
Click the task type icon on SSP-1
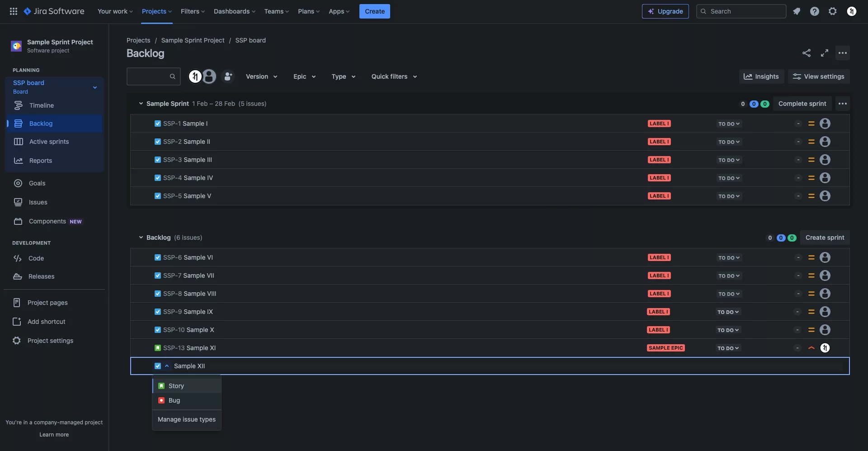(158, 123)
